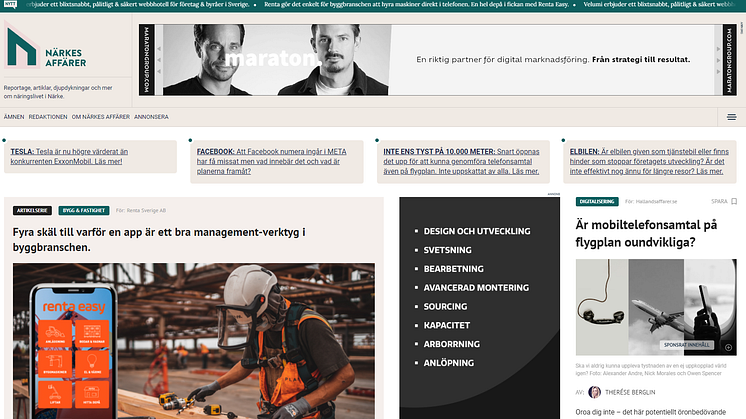Open the Ämnen menu
Viewport: 746px width, 419px height.
pos(14,117)
